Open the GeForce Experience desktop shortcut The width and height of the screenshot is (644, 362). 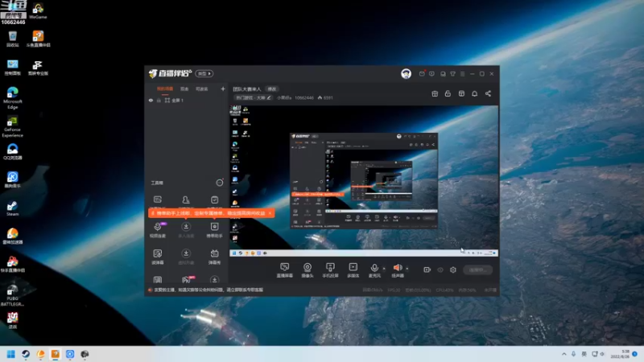tap(12, 126)
